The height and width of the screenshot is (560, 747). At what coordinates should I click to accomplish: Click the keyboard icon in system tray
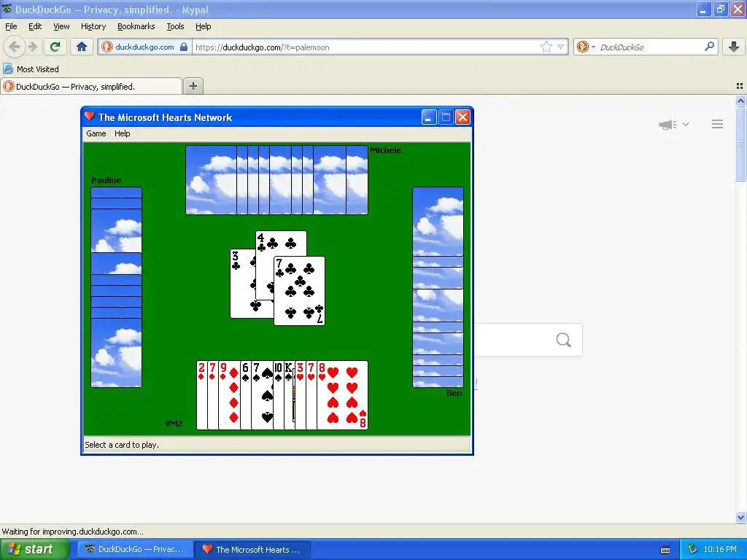click(665, 550)
